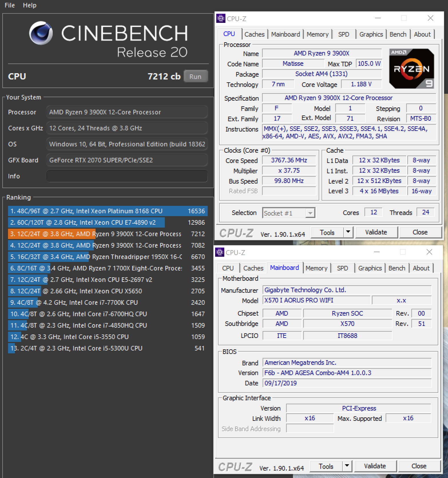The height and width of the screenshot is (478, 448).
Task: Select Xeon Platinum 8168 ranking row
Action: [108, 211]
